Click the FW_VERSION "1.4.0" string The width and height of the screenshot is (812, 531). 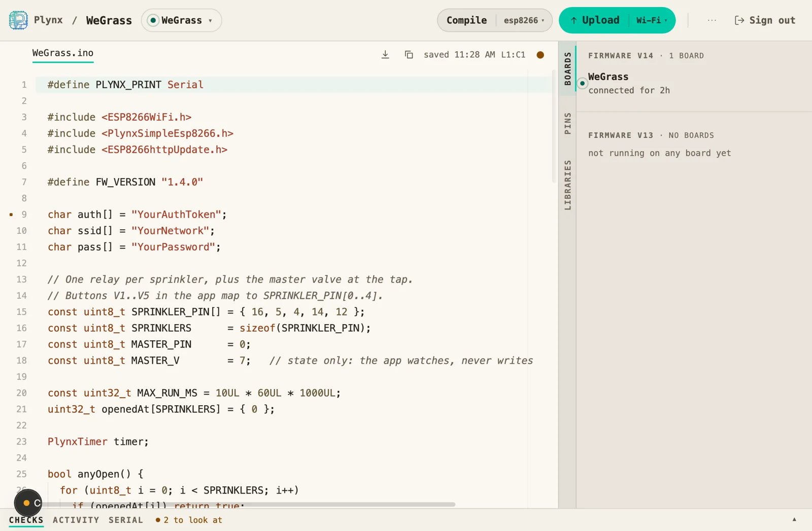tap(182, 182)
